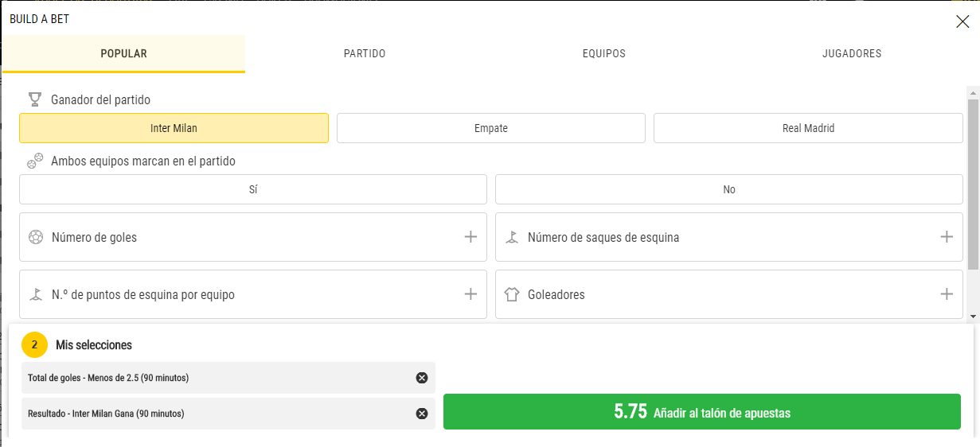Click Ambos equipos marcan en el partido label

click(143, 161)
